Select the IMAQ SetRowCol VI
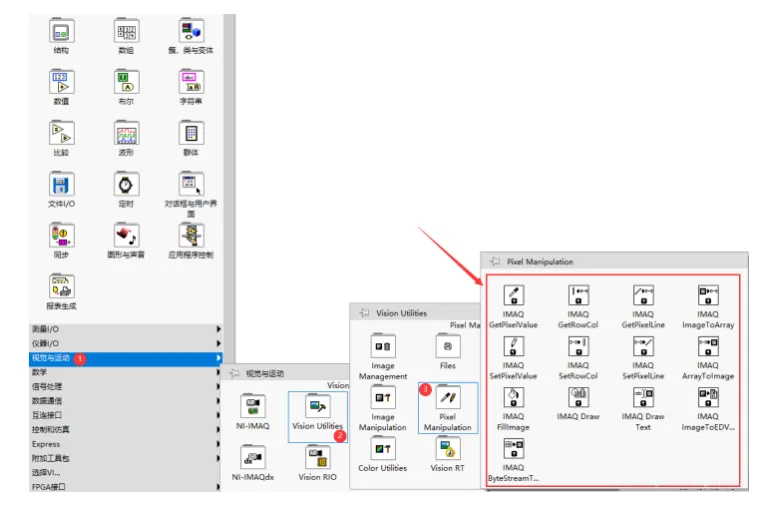This screenshot has width=769, height=513. pyautogui.click(x=578, y=346)
